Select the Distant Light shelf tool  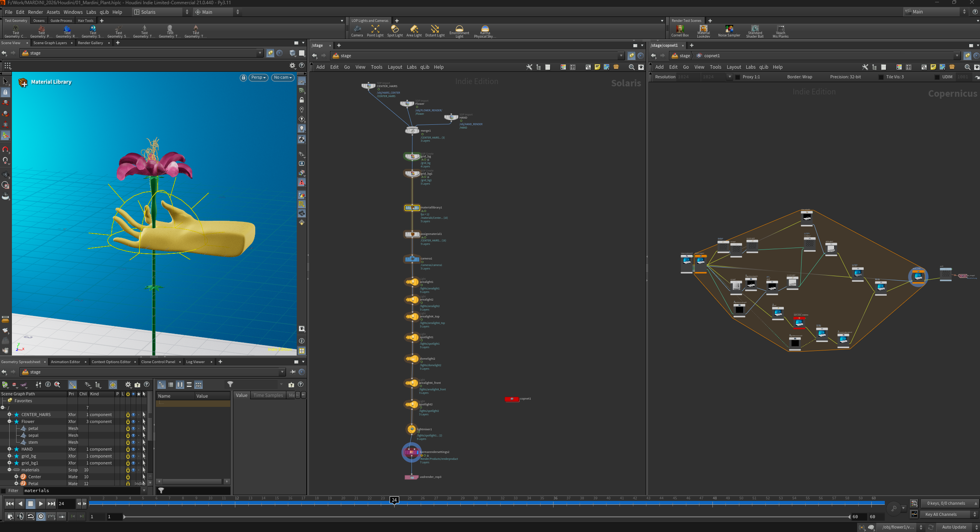coord(435,31)
